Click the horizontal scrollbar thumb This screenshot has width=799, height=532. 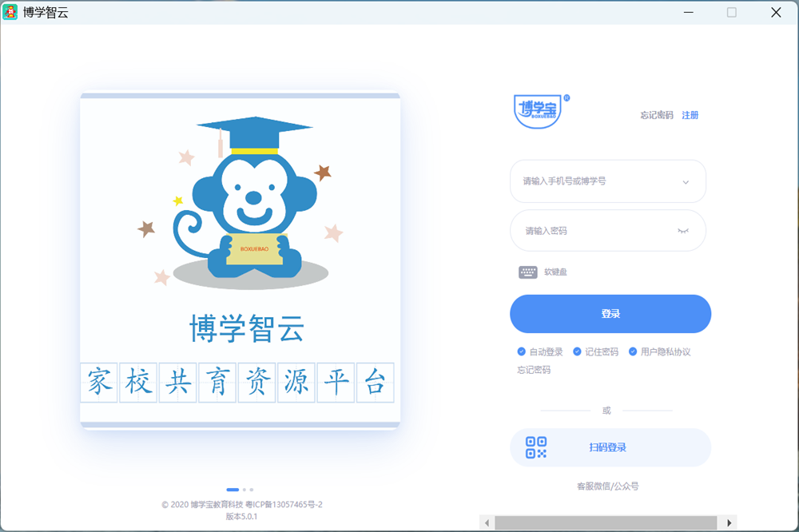(x=606, y=522)
